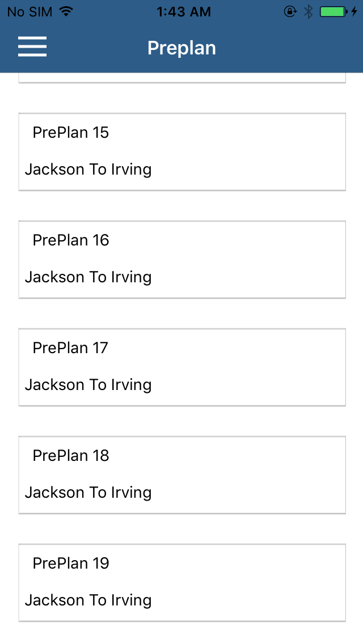Screen dimensions: 363x644
Task: Tap the charging bolt icon
Action: tap(354, 11)
